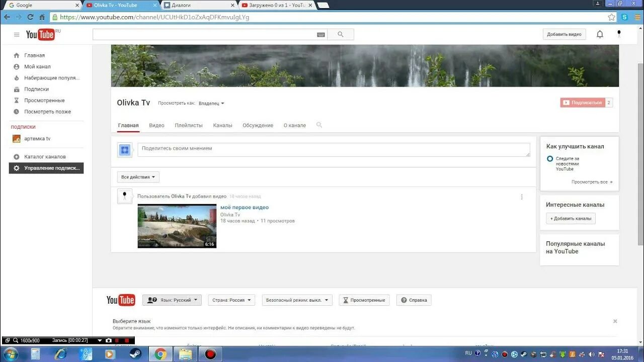
Task: Open Windows Start menu
Action: (x=10, y=354)
